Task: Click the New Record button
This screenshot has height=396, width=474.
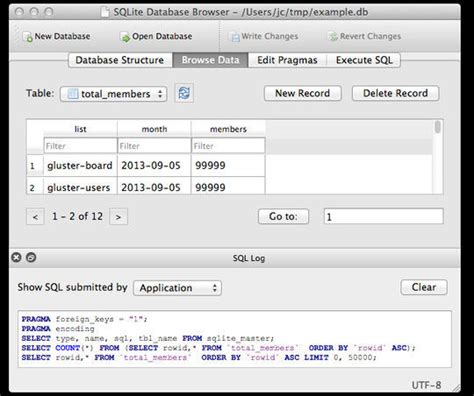Action: tap(303, 93)
